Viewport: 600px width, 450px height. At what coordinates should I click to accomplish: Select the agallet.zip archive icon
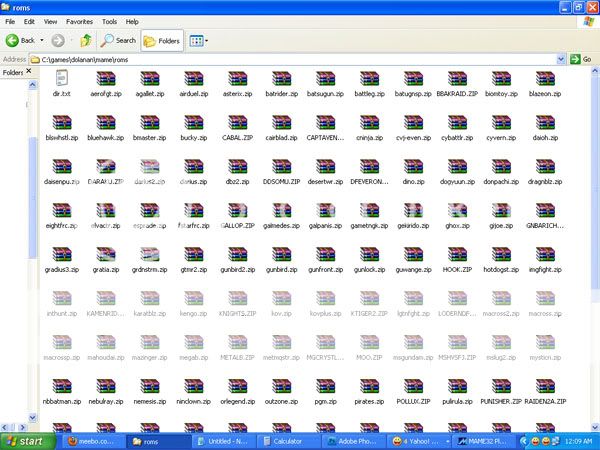click(x=150, y=78)
